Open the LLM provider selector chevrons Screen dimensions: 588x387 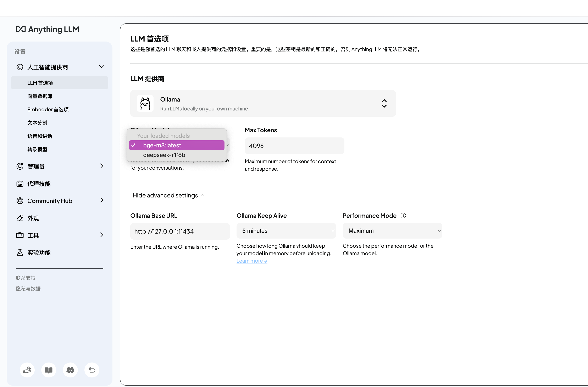(x=384, y=104)
